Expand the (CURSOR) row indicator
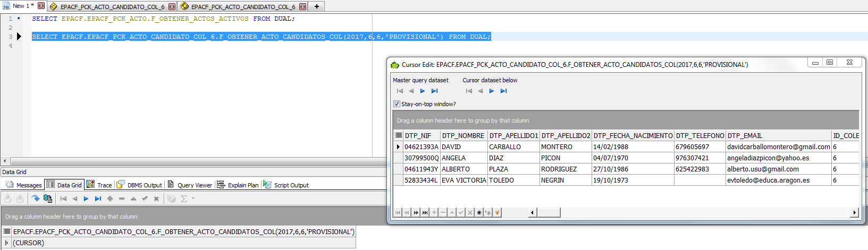 point(6,243)
